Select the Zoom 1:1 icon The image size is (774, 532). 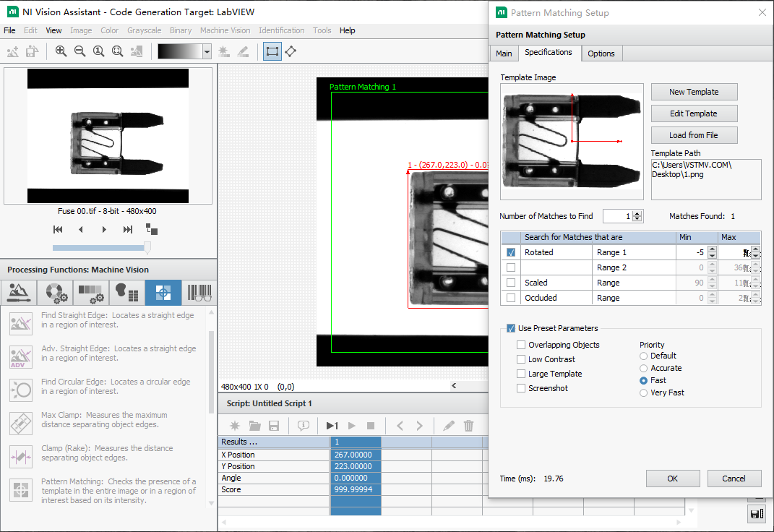tap(99, 51)
